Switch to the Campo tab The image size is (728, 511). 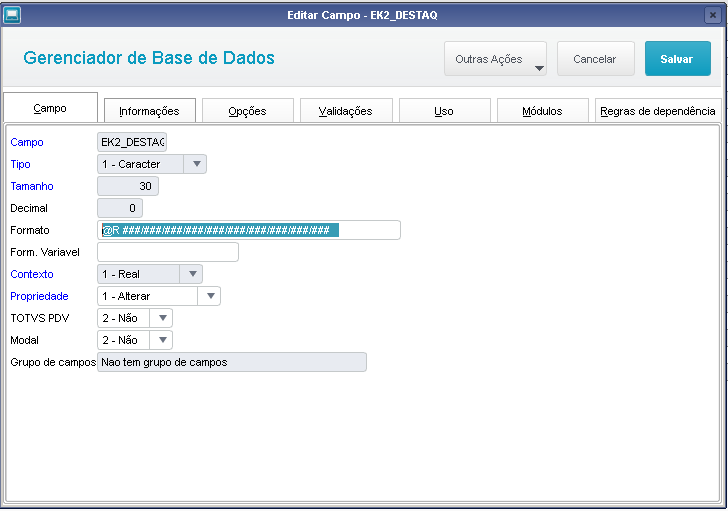(x=50, y=108)
